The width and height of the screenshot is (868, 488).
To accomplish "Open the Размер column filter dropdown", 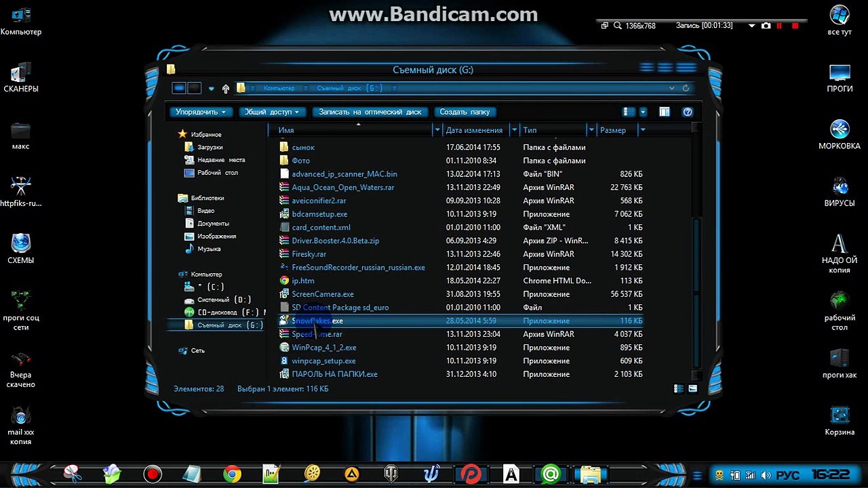I will tap(642, 130).
